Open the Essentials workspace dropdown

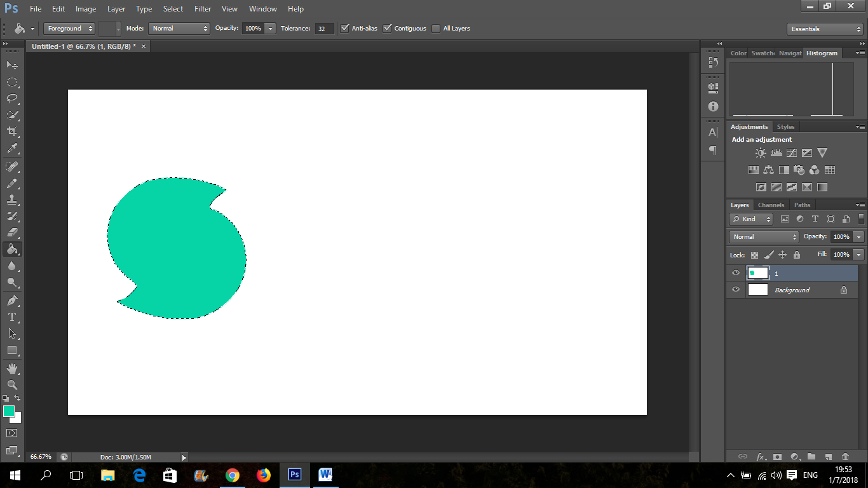[824, 29]
